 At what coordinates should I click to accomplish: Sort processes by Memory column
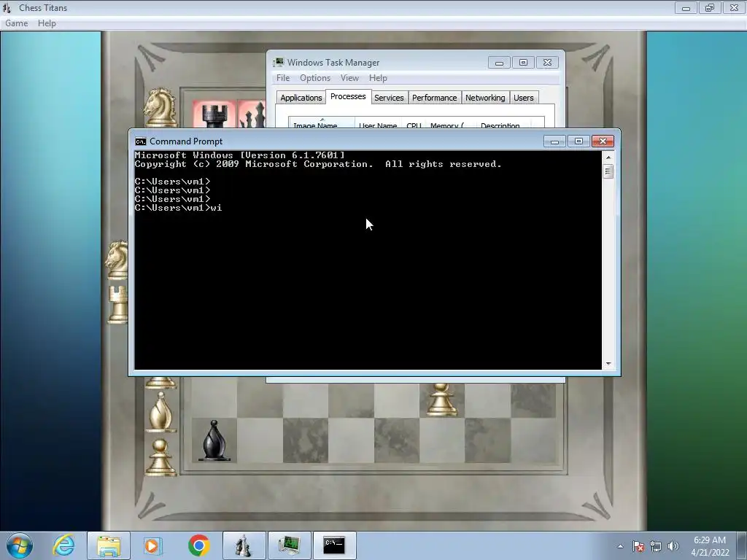click(x=450, y=122)
